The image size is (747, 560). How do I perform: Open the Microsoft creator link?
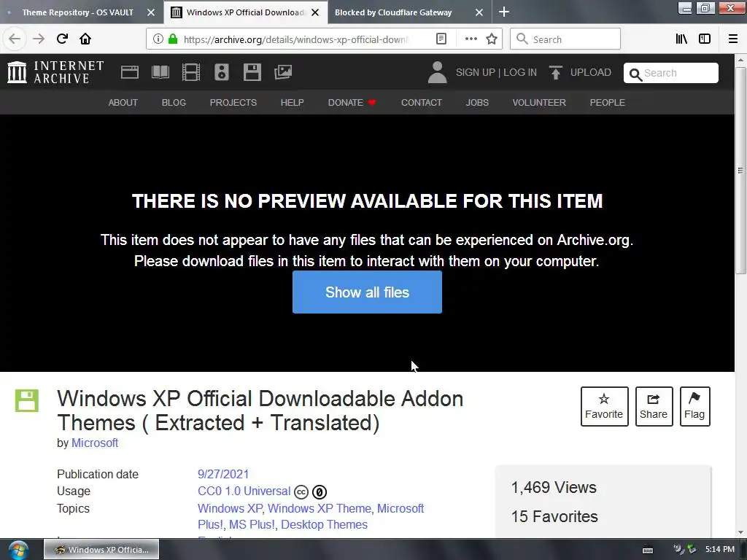pos(95,443)
